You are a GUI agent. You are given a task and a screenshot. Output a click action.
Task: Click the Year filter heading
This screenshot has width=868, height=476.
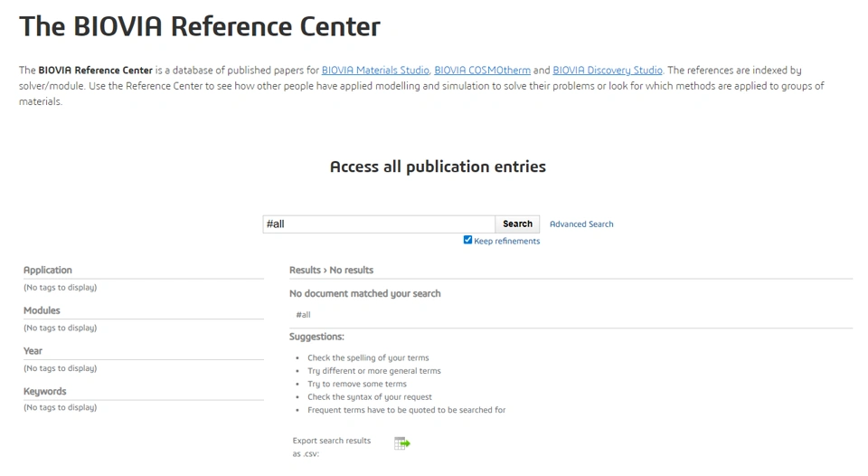point(33,351)
